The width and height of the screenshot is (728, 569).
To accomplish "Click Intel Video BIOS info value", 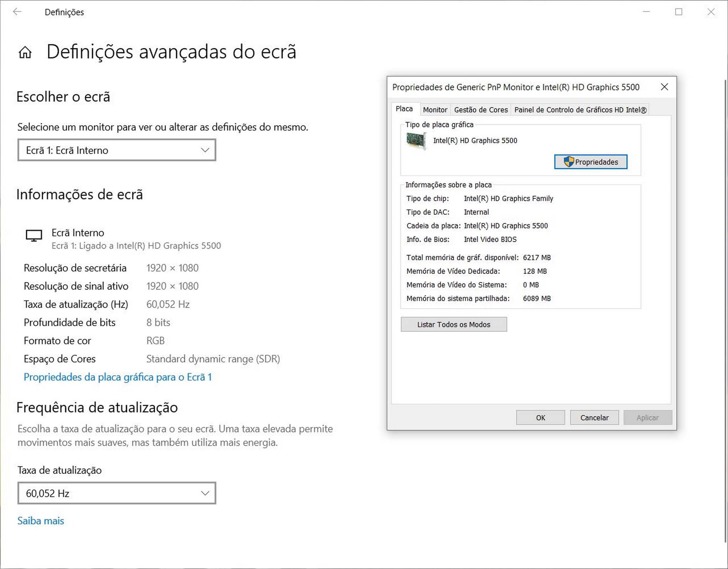I will tap(490, 239).
